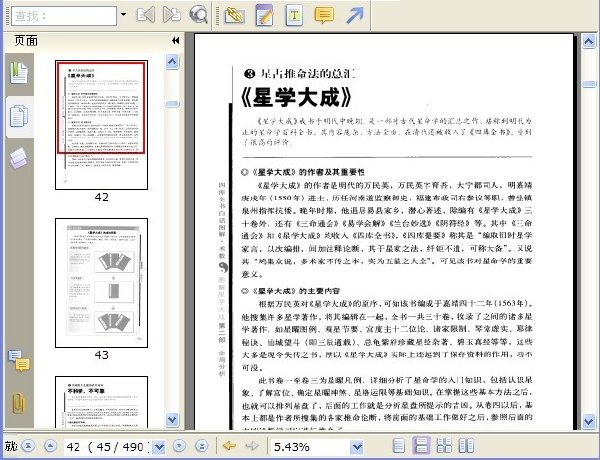Open the find options dropdown arrow

pyautogui.click(x=124, y=15)
